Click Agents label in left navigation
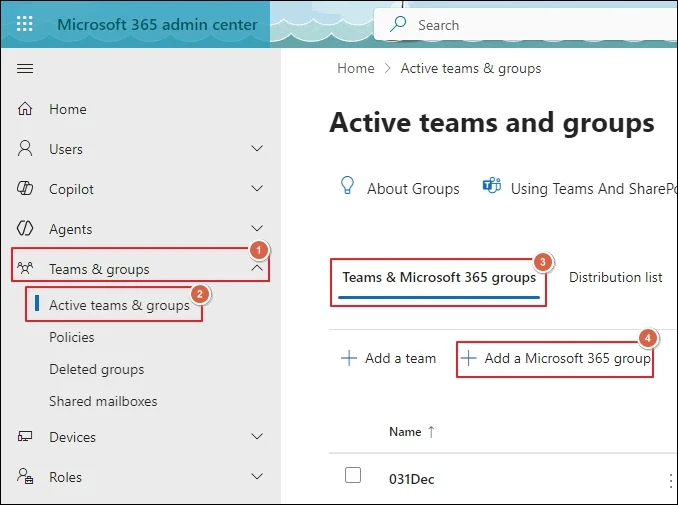The image size is (678, 505). click(70, 229)
